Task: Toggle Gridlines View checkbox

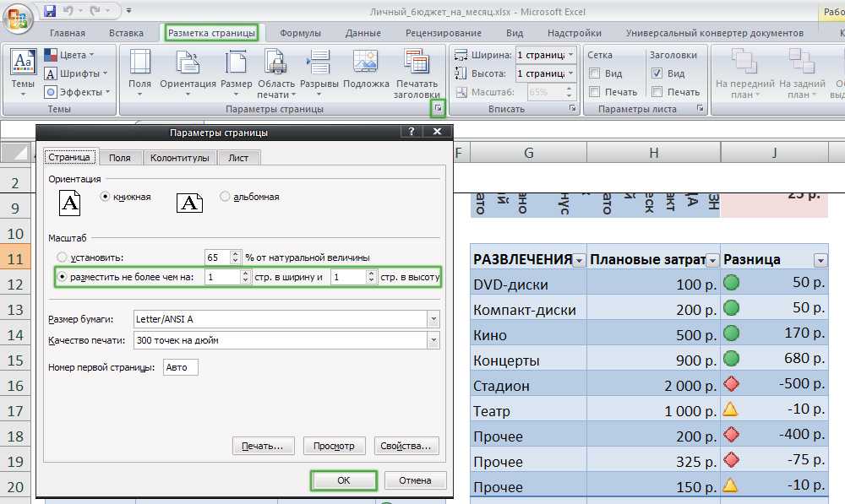Action: pyautogui.click(x=594, y=73)
